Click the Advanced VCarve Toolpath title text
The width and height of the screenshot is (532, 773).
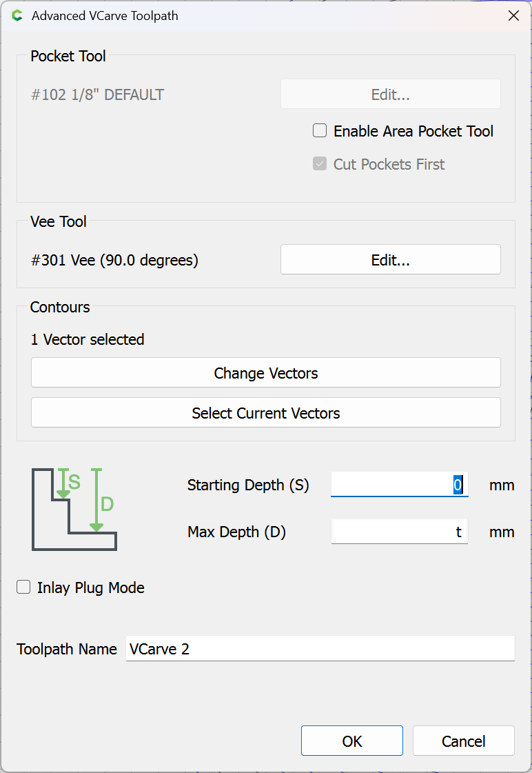click(105, 16)
